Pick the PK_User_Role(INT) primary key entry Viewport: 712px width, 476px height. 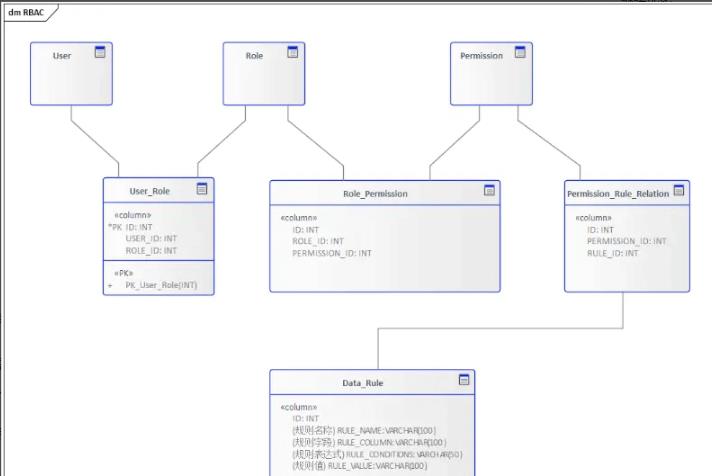(x=161, y=285)
